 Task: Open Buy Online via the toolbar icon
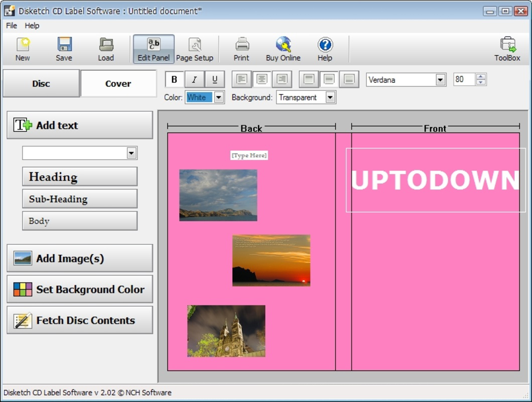pyautogui.click(x=283, y=48)
